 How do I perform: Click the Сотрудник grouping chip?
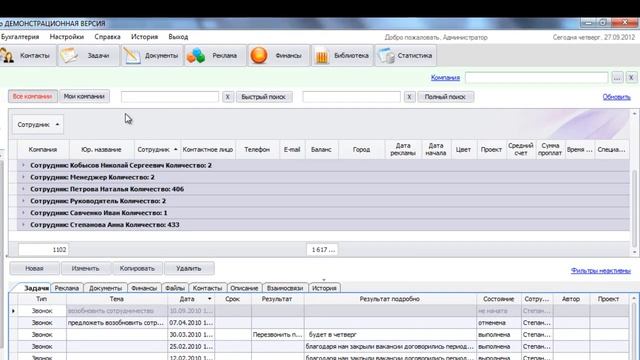pyautogui.click(x=38, y=124)
